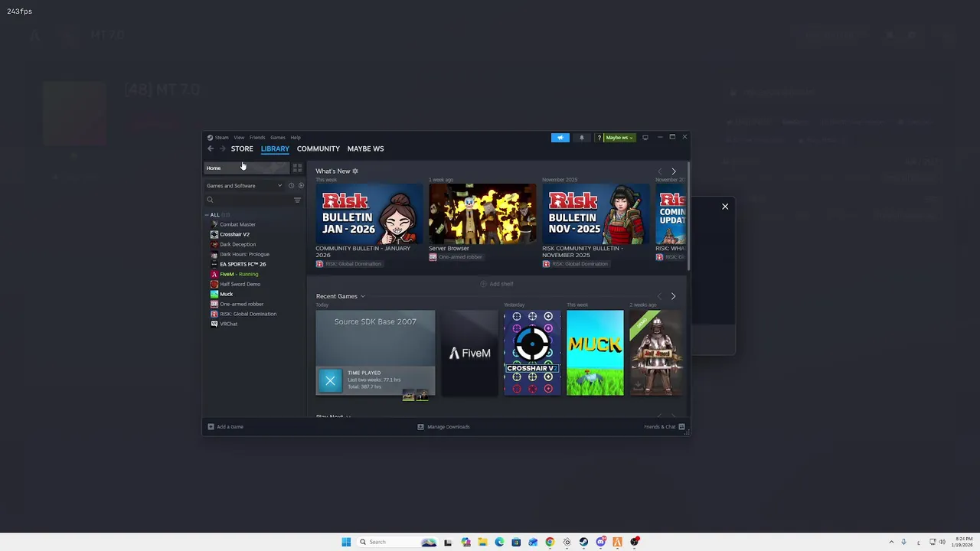Click the Manage Downloads icon
The width and height of the screenshot is (980, 551).
pos(420,427)
